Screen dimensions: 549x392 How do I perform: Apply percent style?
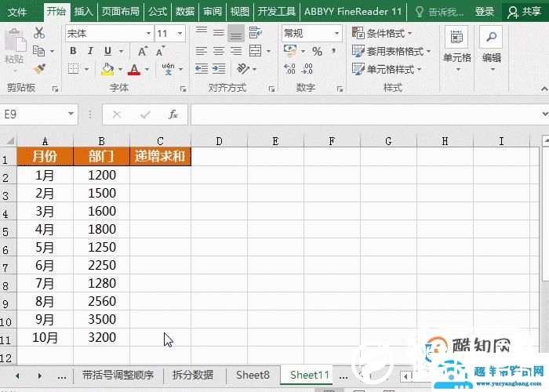[317, 52]
